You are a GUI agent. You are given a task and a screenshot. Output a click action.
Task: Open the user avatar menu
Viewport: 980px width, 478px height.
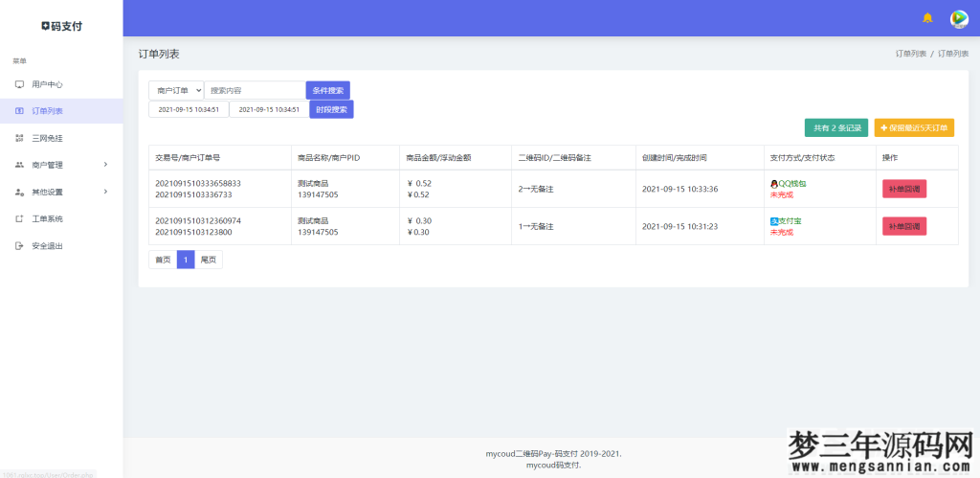(x=959, y=19)
